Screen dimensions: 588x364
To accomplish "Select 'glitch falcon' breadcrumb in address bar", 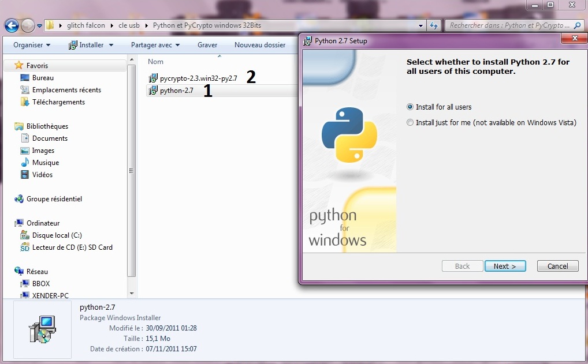I will (x=86, y=25).
